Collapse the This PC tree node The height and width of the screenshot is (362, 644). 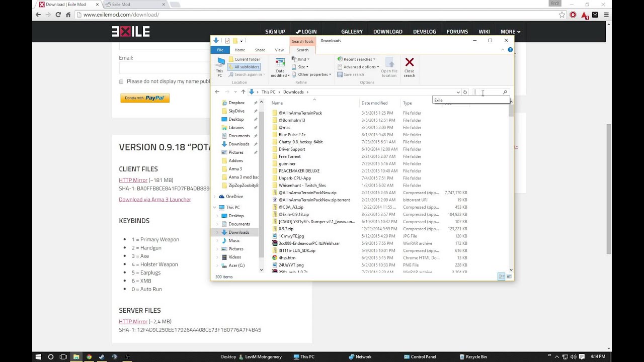pos(215,207)
